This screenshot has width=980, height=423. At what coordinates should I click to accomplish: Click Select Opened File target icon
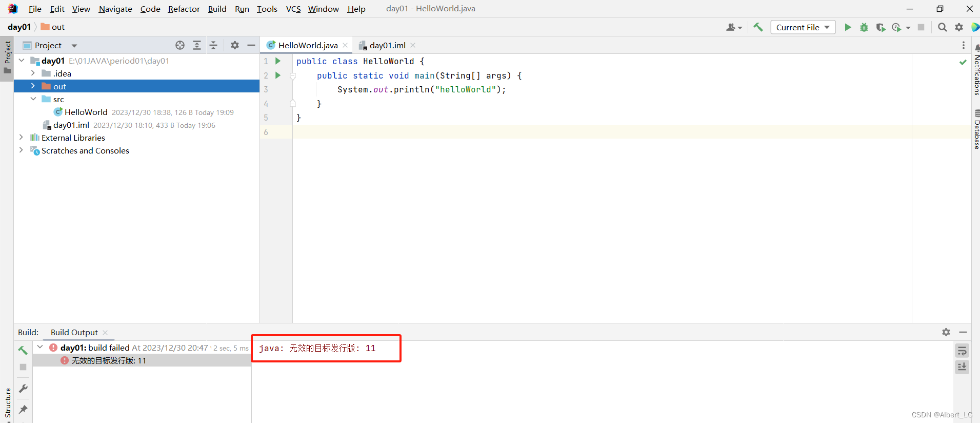tap(180, 45)
